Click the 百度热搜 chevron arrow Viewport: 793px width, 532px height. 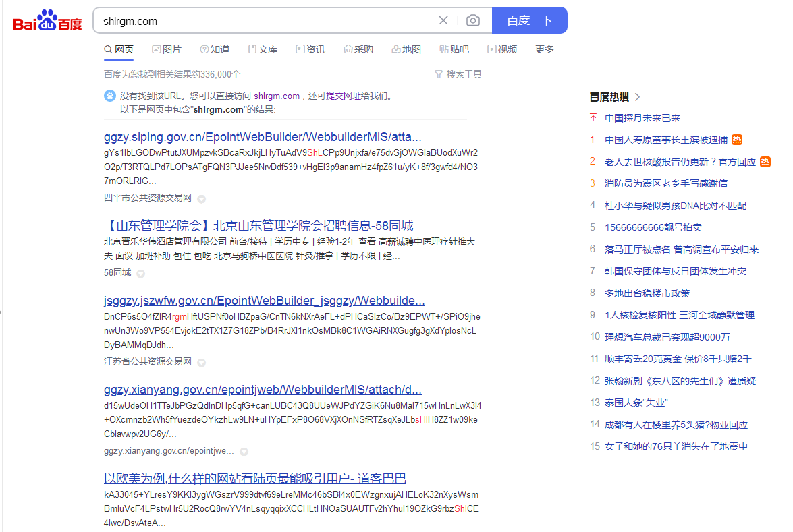(638, 97)
